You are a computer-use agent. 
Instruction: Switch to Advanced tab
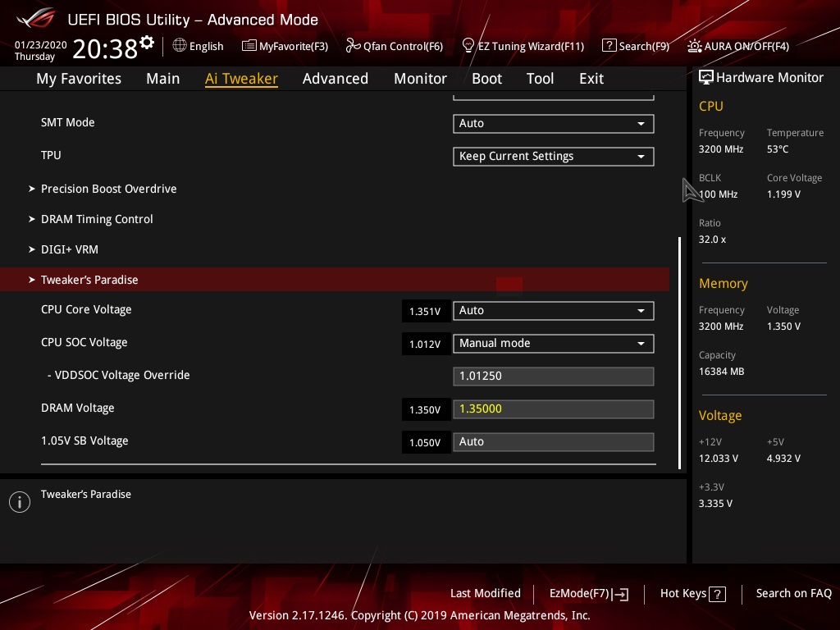[x=336, y=79]
